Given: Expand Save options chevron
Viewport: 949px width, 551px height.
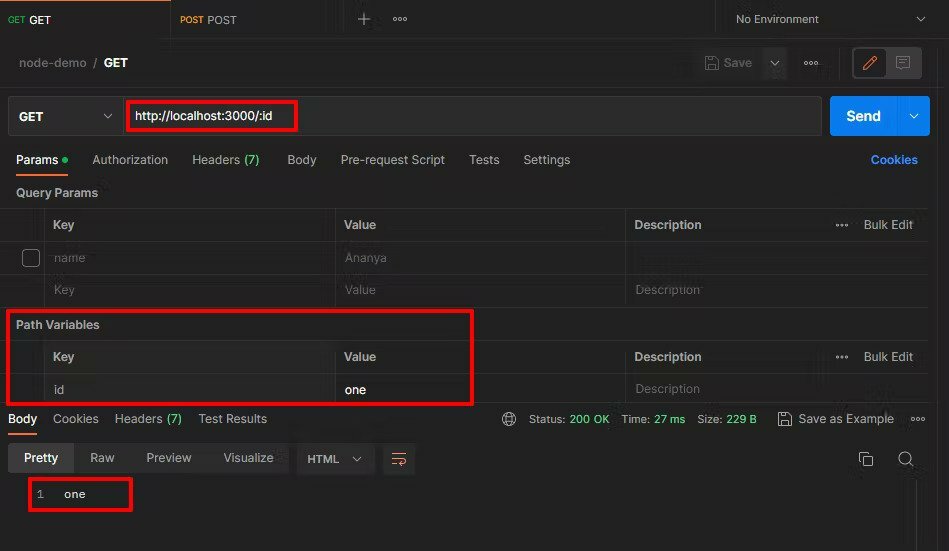Looking at the screenshot, I should (775, 63).
